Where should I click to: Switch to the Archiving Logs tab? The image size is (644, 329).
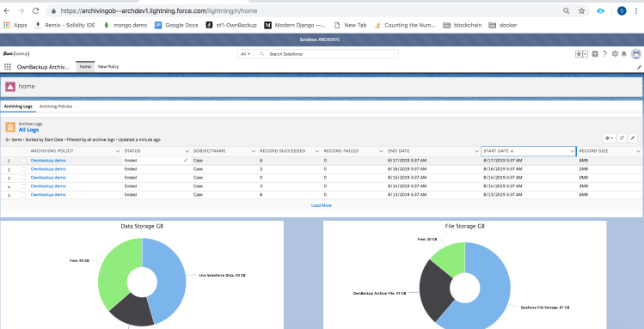click(18, 107)
